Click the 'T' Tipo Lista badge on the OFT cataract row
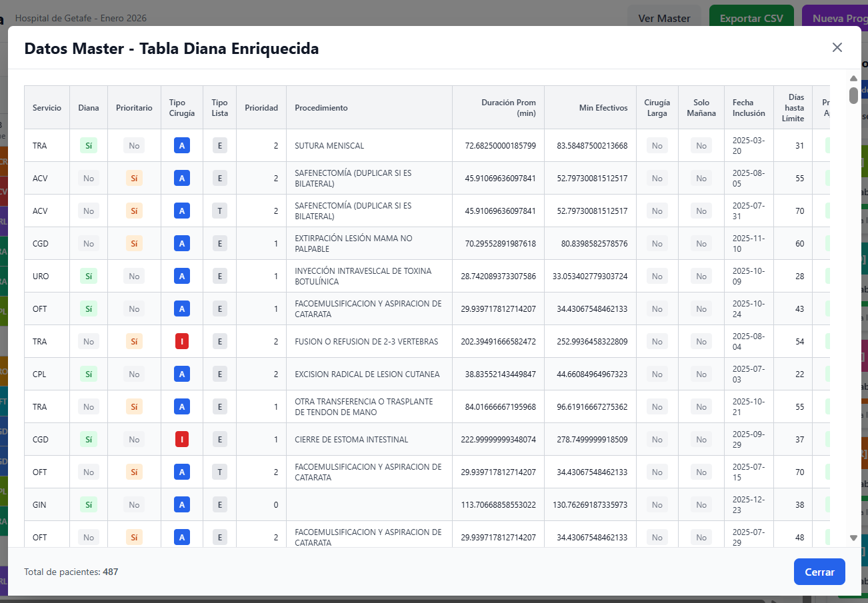Image resolution: width=868 pixels, height=603 pixels. pyautogui.click(x=220, y=472)
